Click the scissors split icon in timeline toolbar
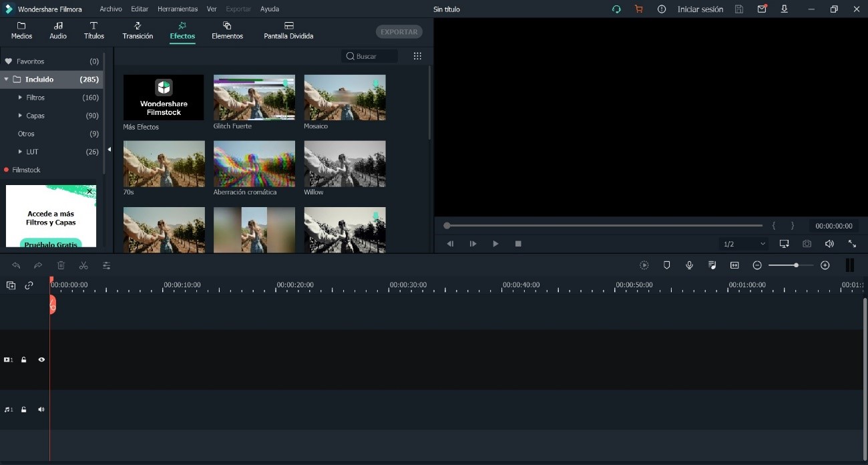The height and width of the screenshot is (465, 868). click(x=83, y=265)
